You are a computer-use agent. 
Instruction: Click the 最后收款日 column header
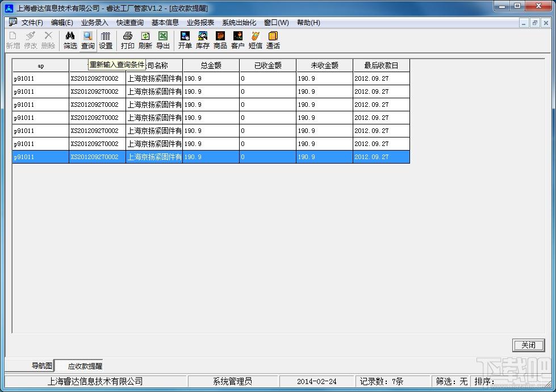coord(381,66)
